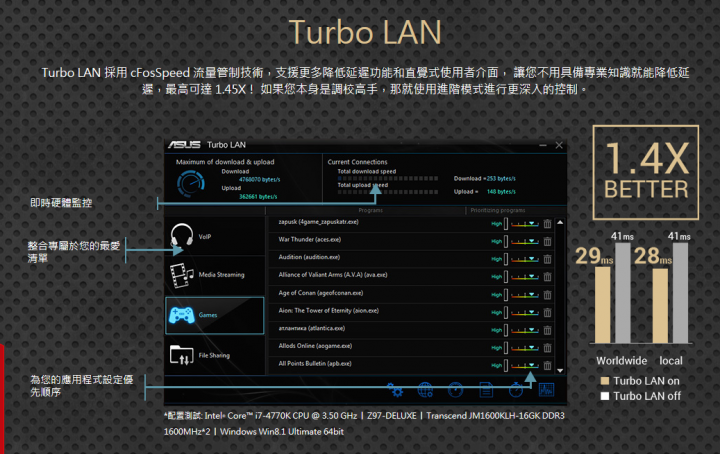Open the globe network settings icon
The height and width of the screenshot is (454, 720).
click(x=425, y=390)
